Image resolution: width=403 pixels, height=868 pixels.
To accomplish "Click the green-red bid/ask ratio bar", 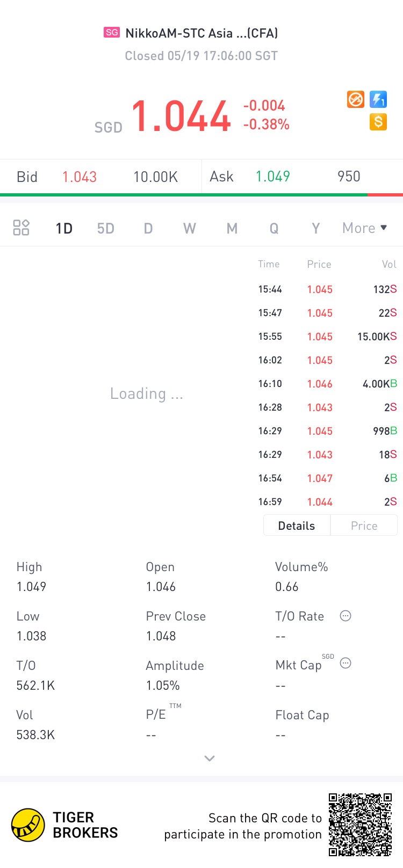I will coord(201,195).
